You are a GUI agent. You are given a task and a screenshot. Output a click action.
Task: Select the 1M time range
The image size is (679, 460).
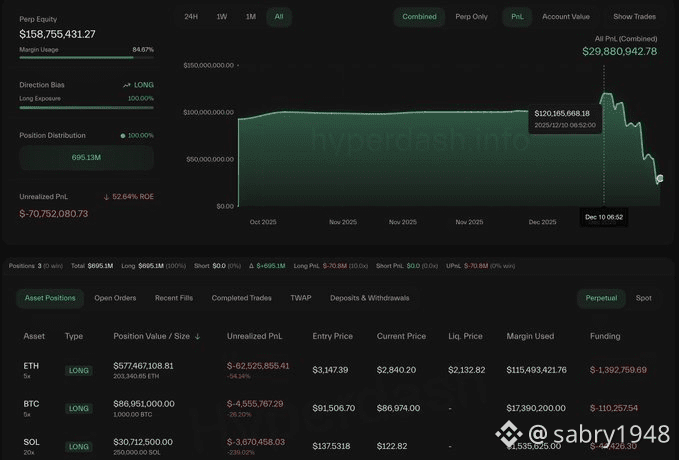(251, 17)
